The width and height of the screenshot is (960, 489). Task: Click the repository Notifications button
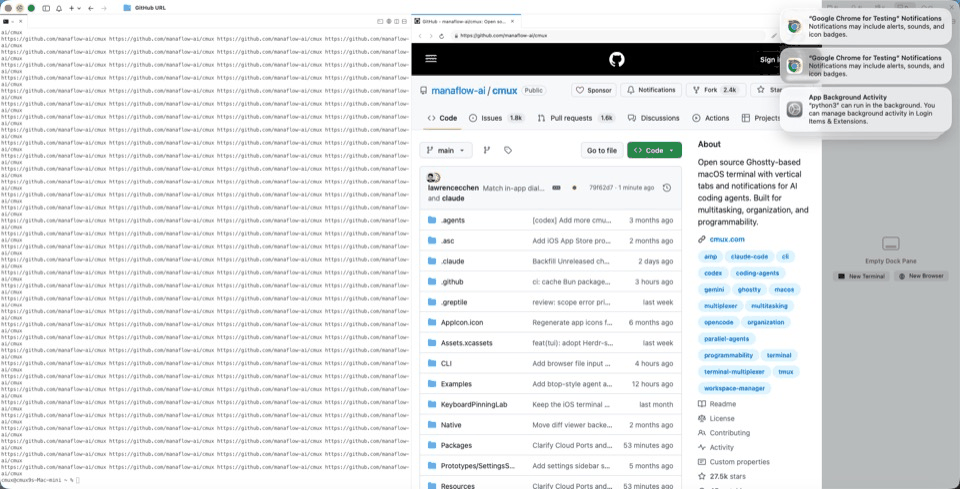click(651, 90)
